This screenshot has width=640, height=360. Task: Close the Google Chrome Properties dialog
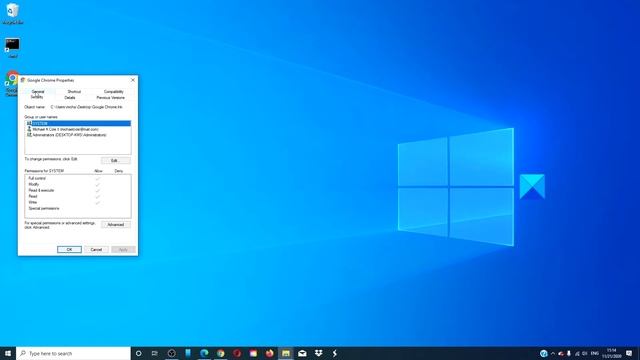133,80
